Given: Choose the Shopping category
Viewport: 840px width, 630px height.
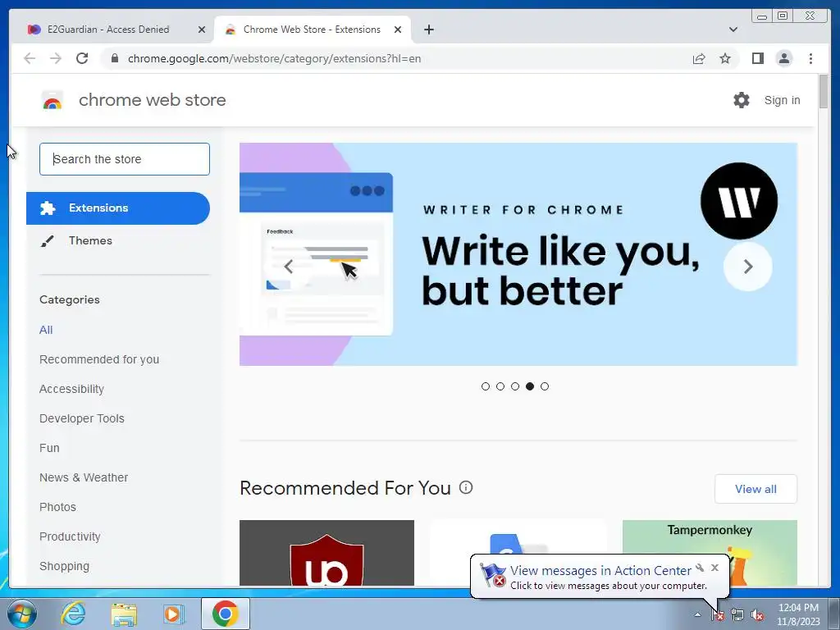Looking at the screenshot, I should point(64,566).
